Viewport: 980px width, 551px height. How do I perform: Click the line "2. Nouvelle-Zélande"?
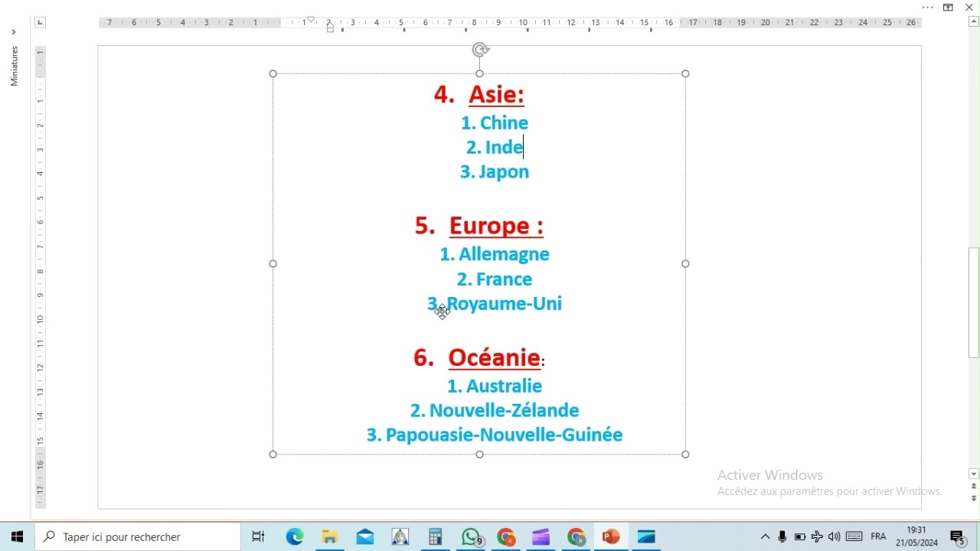[495, 411]
